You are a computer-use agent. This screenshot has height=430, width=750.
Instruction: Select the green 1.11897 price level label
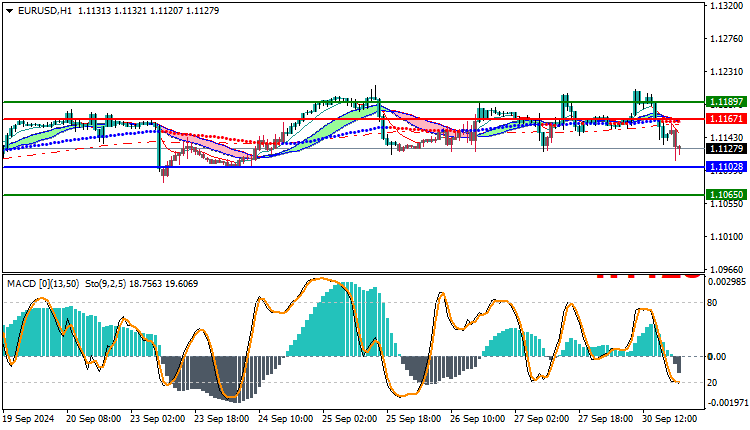click(726, 102)
